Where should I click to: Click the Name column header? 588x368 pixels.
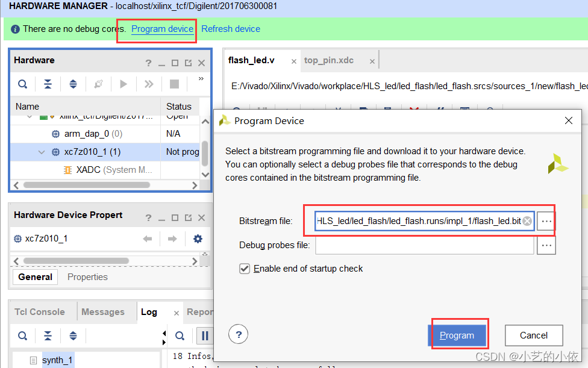(86, 107)
